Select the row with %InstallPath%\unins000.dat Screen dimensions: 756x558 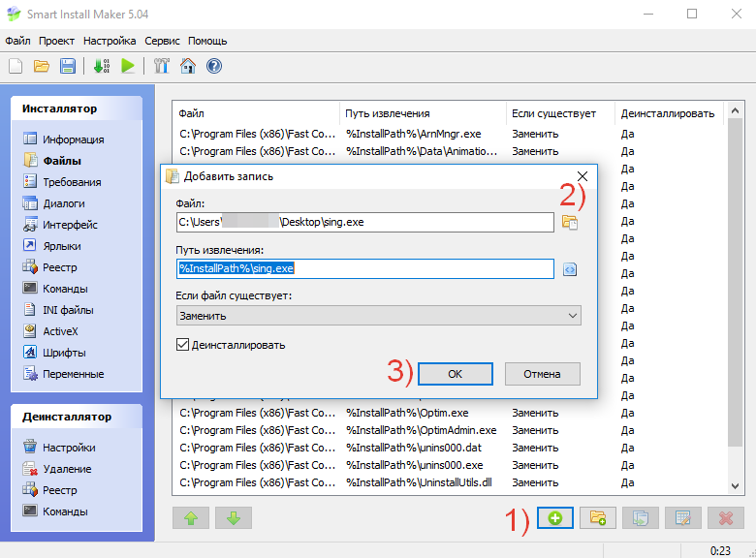coord(449,448)
